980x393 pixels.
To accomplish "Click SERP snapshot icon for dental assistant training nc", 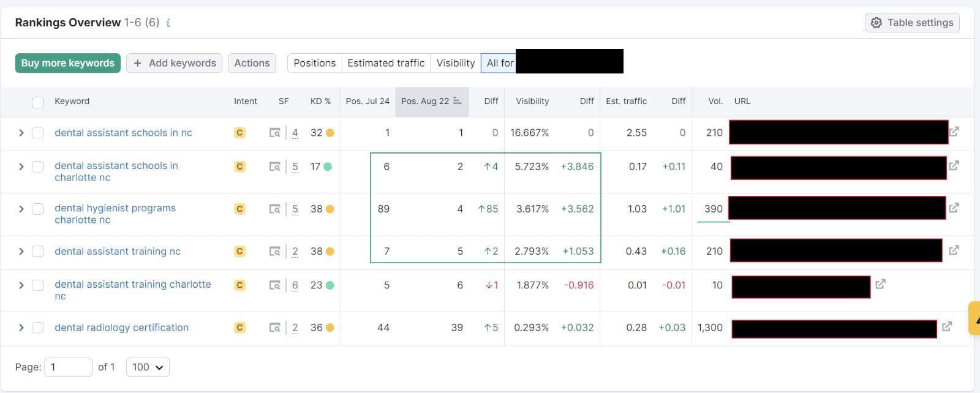I will coord(275,251).
